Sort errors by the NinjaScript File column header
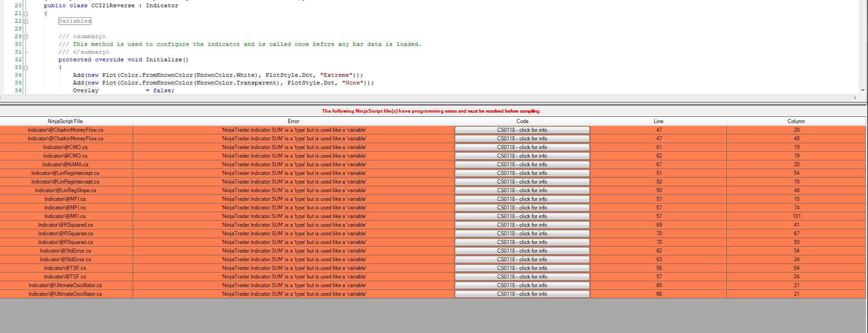Viewport: 868px width, 333px height. [65, 121]
